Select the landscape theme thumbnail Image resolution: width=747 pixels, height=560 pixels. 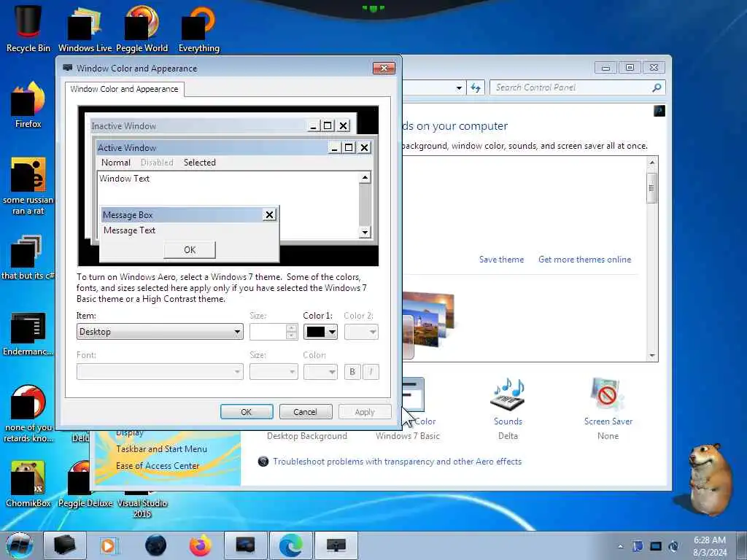(427, 320)
